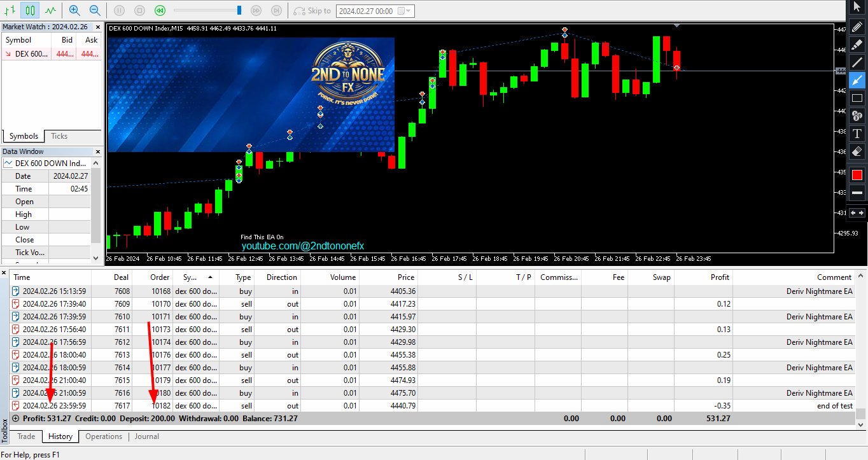
Task: Open the Operations tab in Toolbox
Action: click(x=104, y=436)
